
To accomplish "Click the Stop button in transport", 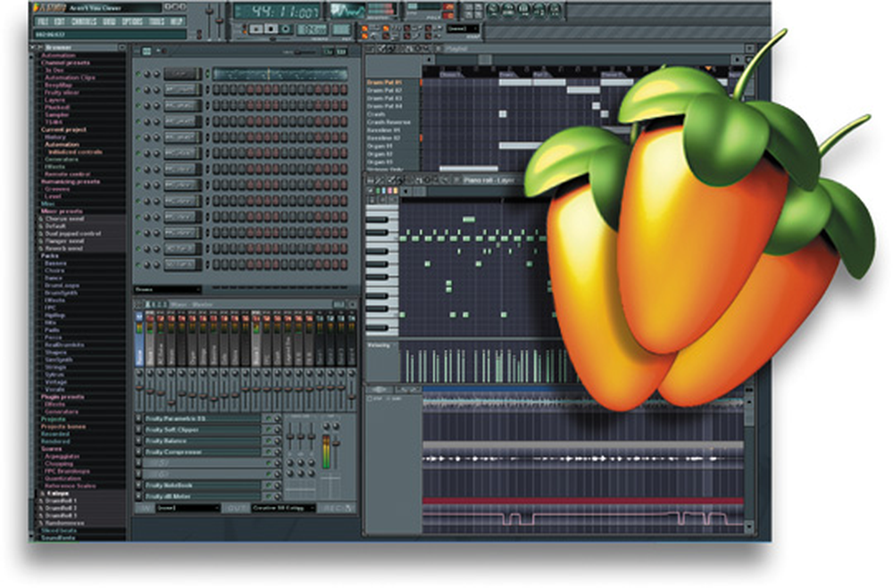I will [271, 29].
